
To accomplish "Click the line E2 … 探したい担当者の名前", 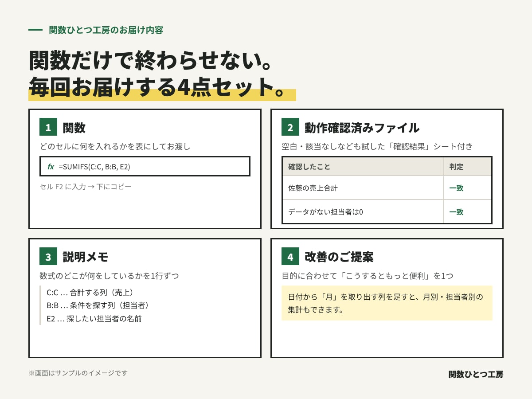I will (94, 318).
